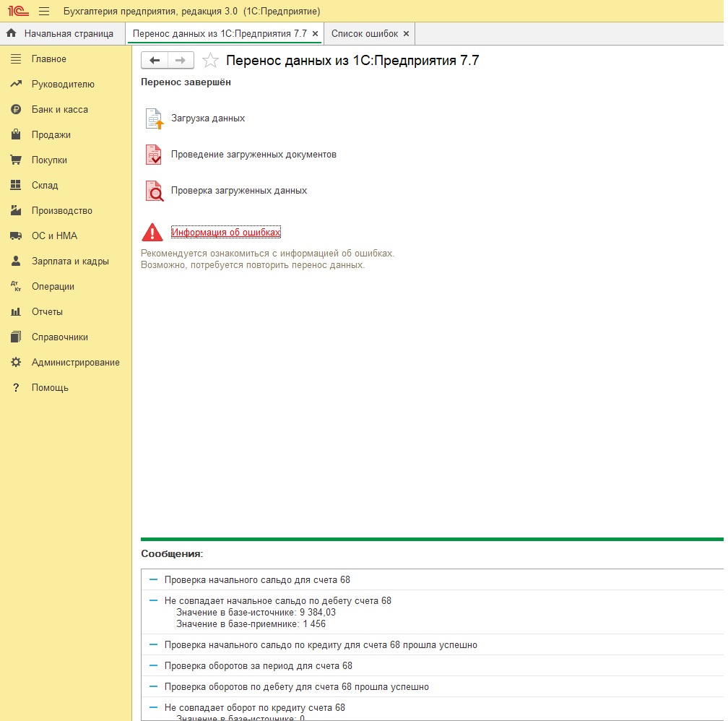
Task: Open the Помощь section
Action: click(50, 387)
